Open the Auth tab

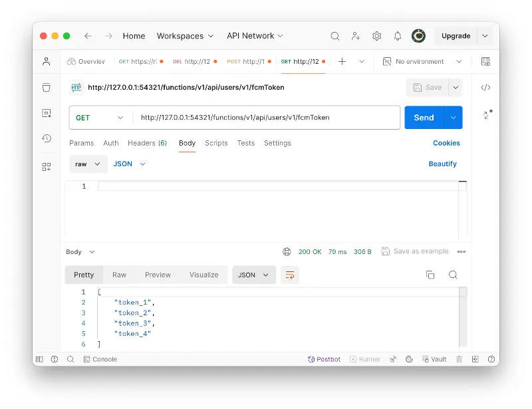[111, 143]
